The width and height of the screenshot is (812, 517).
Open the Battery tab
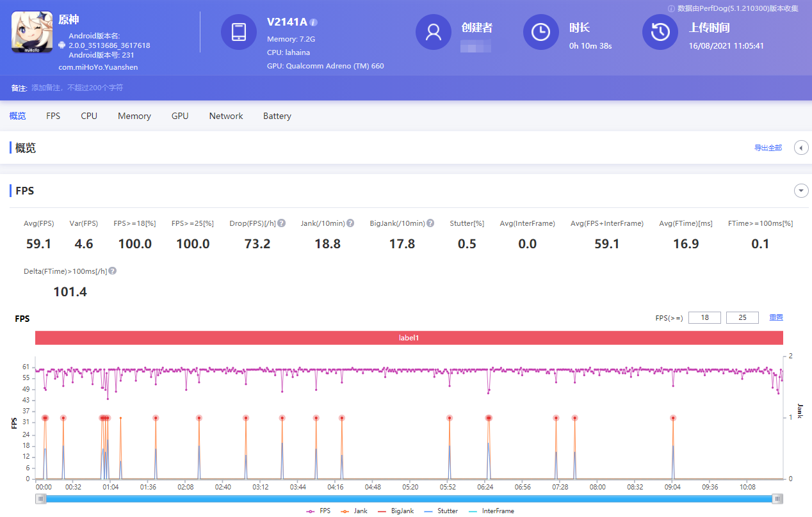point(277,116)
